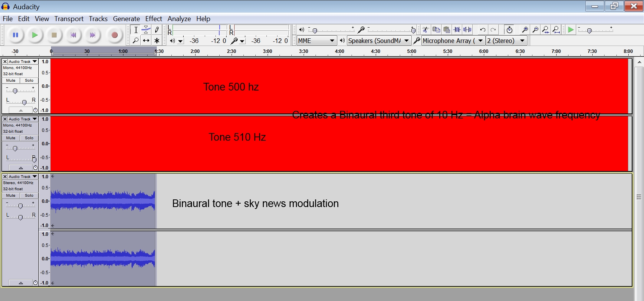
Task: Mute the stereo audio track
Action: (11, 196)
